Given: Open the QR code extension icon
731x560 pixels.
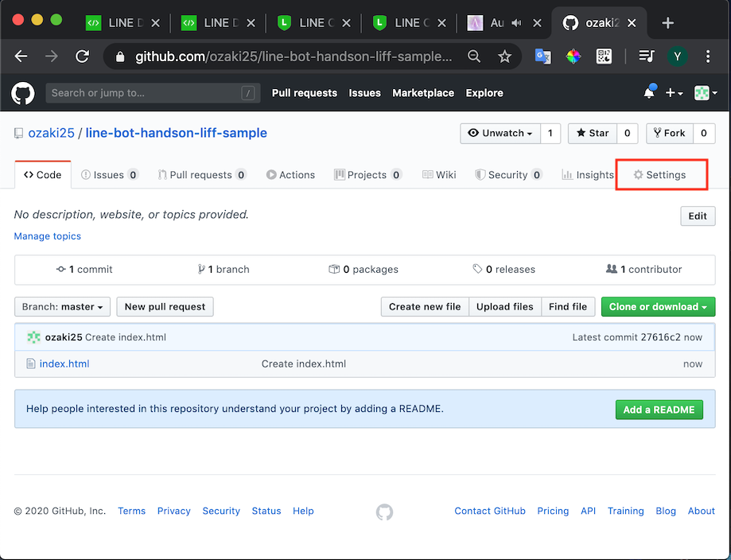Looking at the screenshot, I should [x=604, y=57].
